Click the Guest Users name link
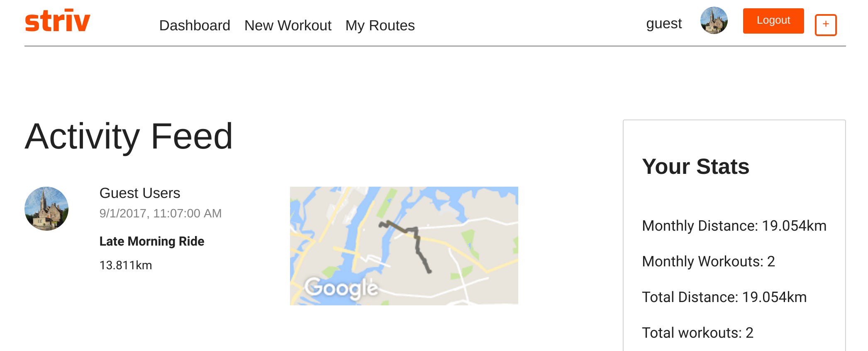Image resolution: width=868 pixels, height=351 pixels. pyautogui.click(x=140, y=193)
